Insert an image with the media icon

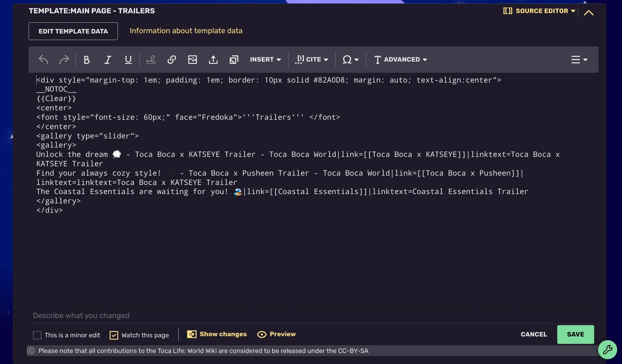click(192, 60)
